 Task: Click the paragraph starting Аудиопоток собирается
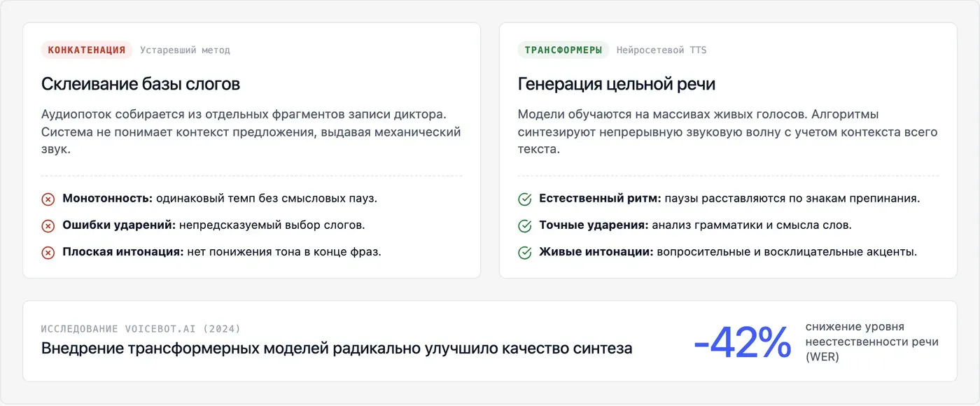pos(251,132)
